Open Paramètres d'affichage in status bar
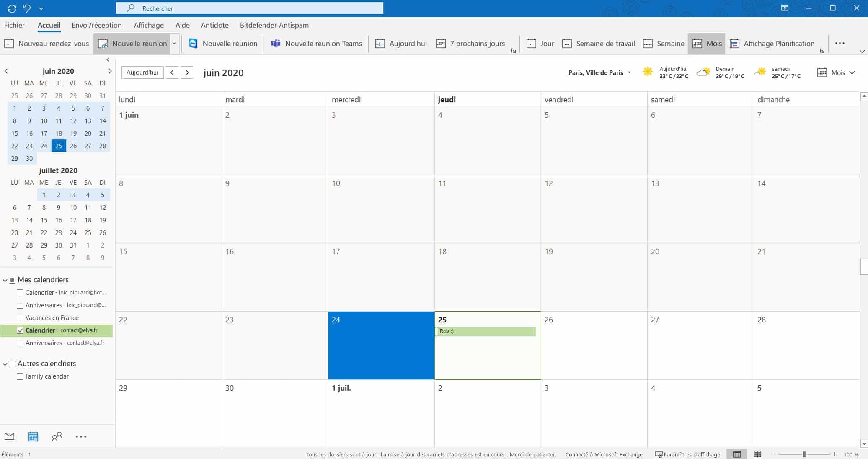The width and height of the screenshot is (868, 459). point(687,454)
